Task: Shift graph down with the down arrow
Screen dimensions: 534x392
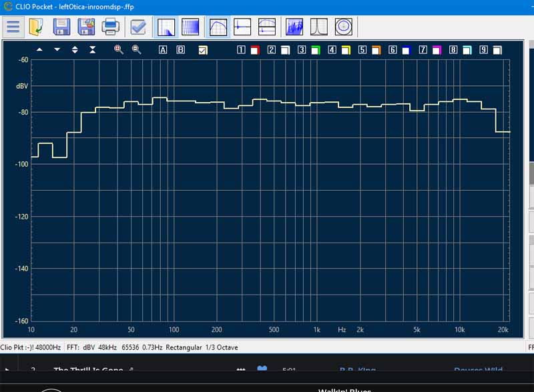Action: (x=57, y=50)
